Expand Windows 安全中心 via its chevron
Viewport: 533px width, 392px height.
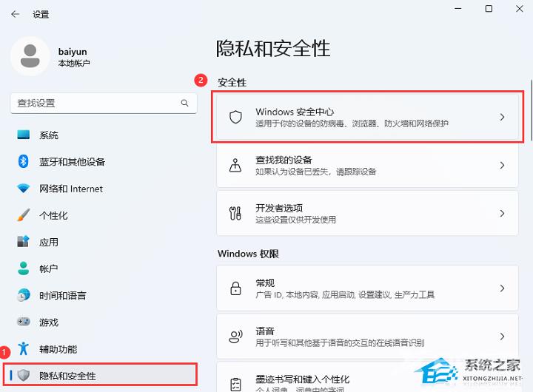502,117
